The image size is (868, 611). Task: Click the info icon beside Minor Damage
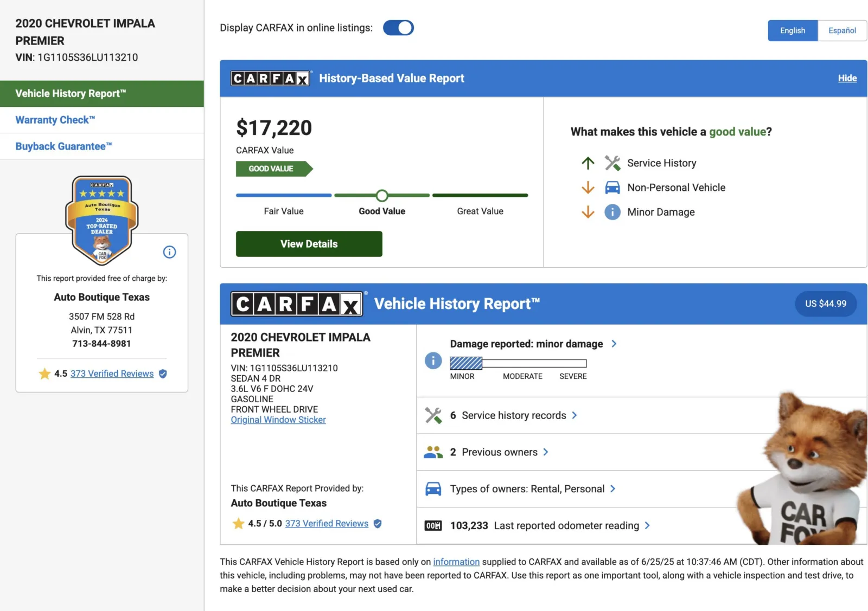click(x=612, y=212)
